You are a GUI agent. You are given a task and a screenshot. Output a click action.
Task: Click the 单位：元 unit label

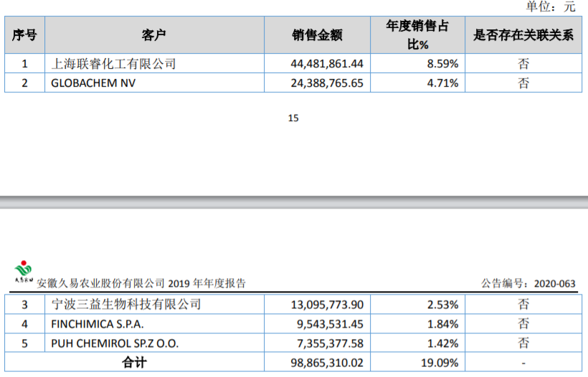(551, 6)
